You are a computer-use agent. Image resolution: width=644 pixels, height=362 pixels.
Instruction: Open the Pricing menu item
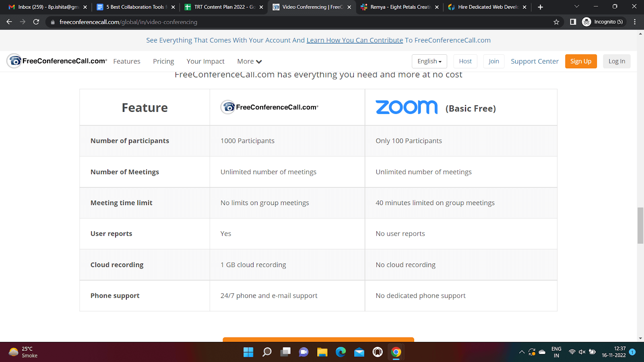pos(163,62)
